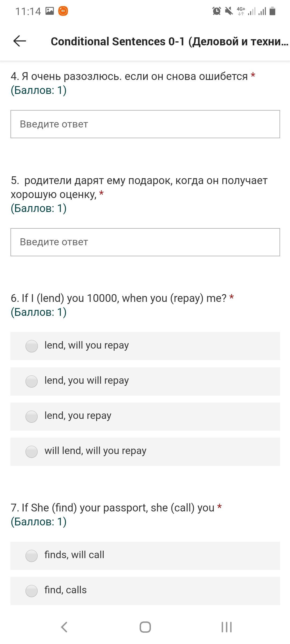Focus the answer field for question 4
This screenshot has width=290, height=644.
coord(145,124)
